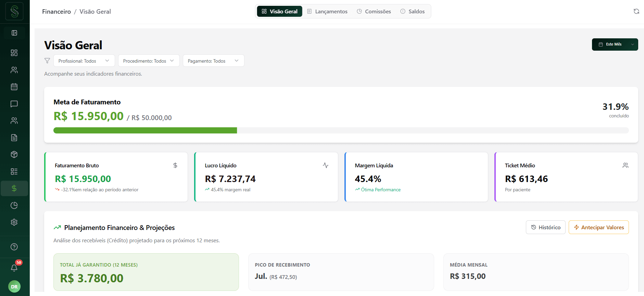Screen dimensions: 644x296
Task: Click the R$ 50.000,00 goal amount
Action: point(152,118)
